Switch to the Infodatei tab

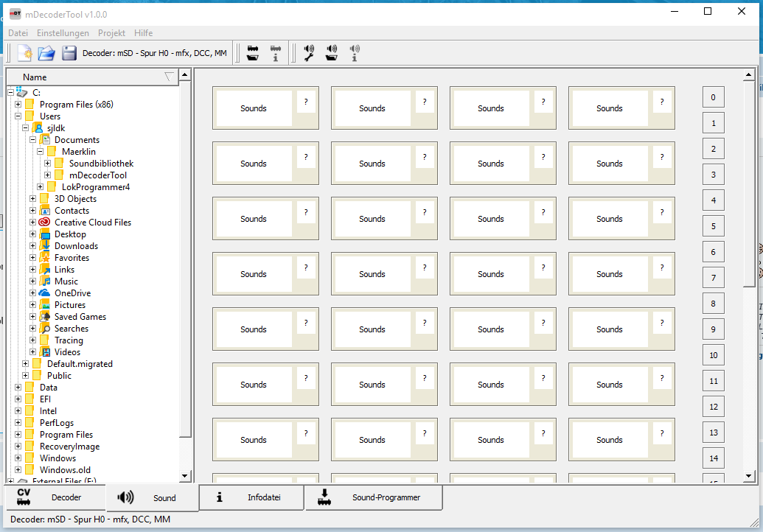point(251,497)
